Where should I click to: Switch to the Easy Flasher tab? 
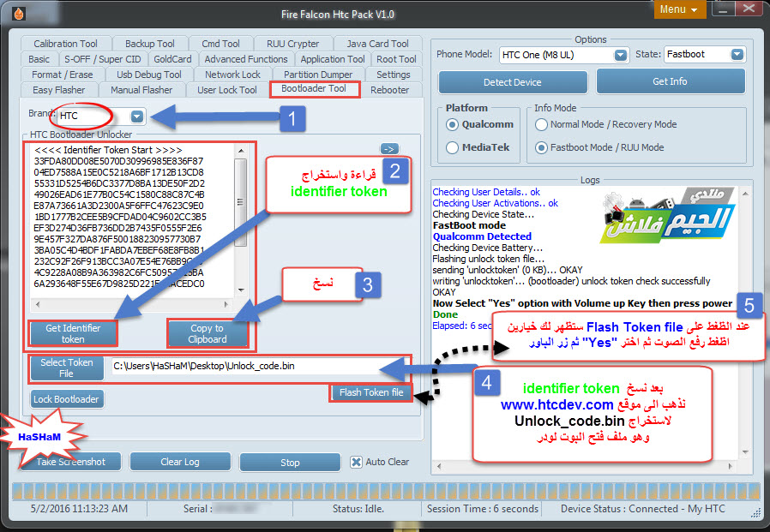58,90
